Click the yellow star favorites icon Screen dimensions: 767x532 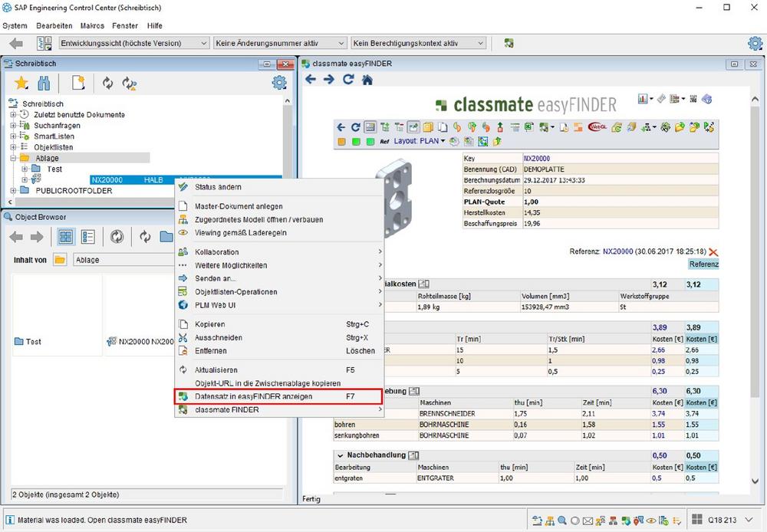click(x=21, y=84)
